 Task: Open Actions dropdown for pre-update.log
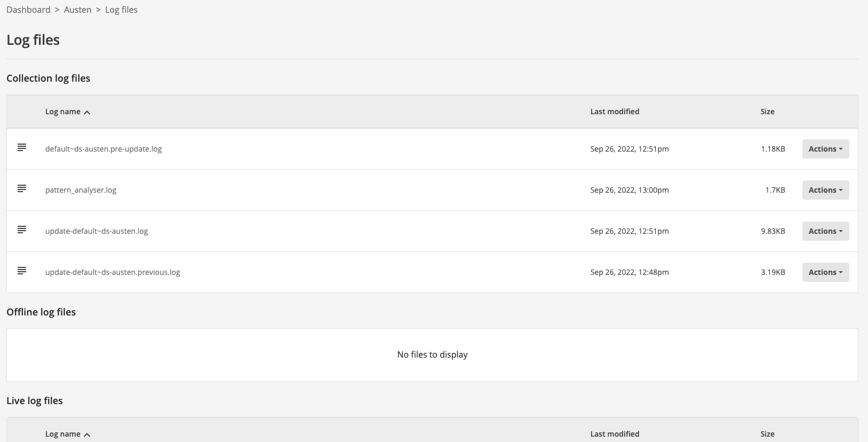pyautogui.click(x=825, y=149)
